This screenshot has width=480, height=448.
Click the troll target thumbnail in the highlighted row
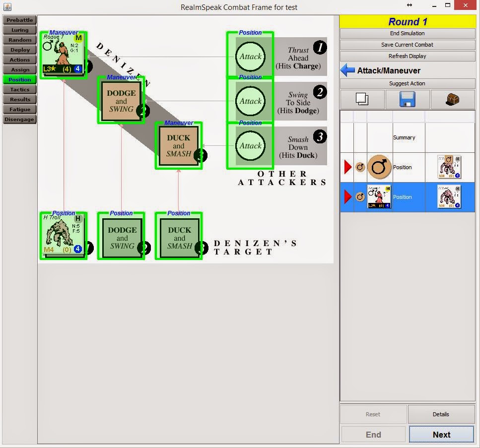tap(449, 197)
